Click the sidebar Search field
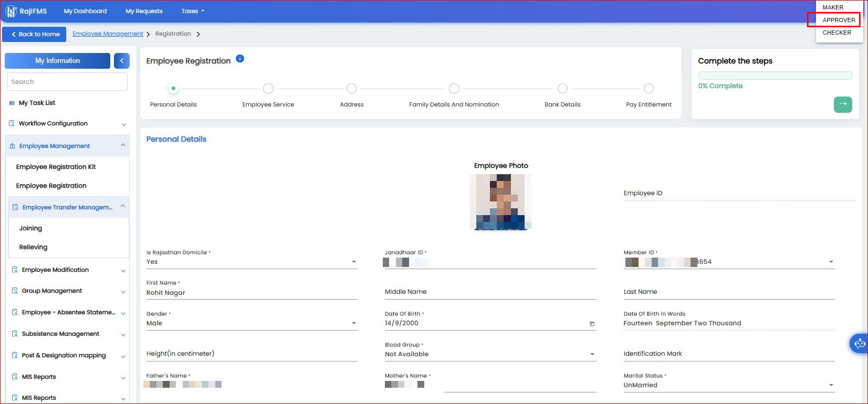The width and height of the screenshot is (868, 404). click(67, 82)
